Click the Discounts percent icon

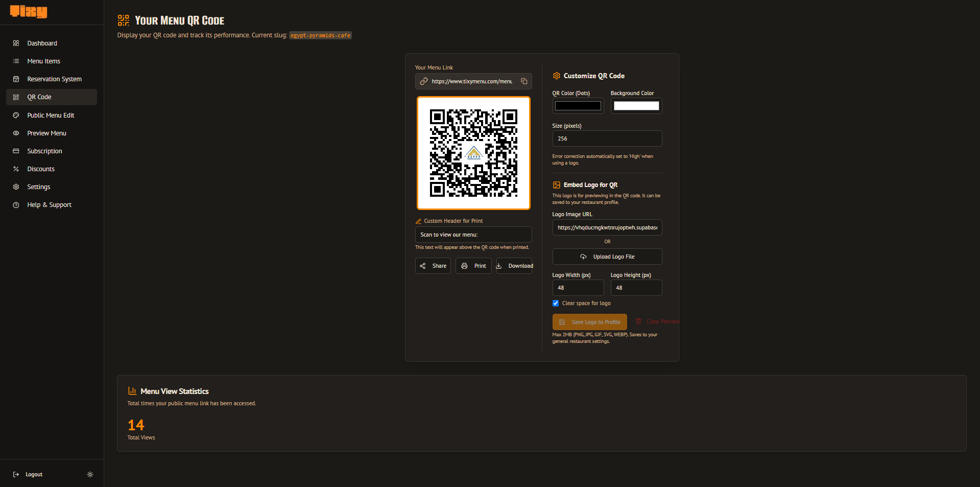coord(16,169)
